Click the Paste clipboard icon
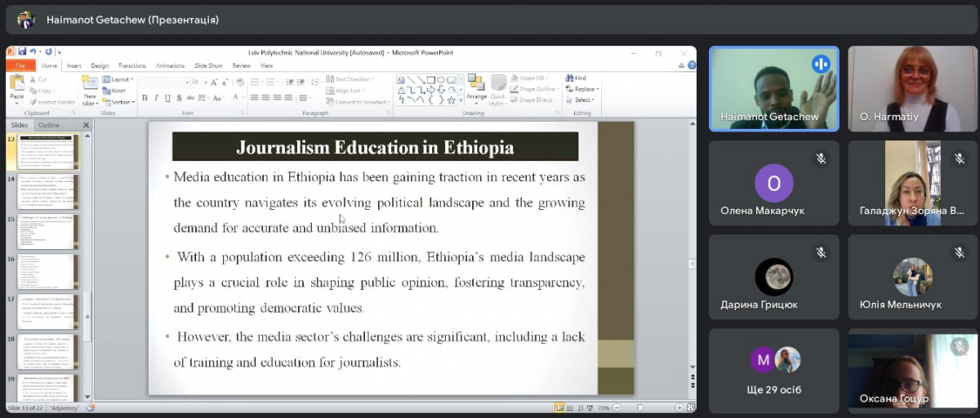 (16, 85)
